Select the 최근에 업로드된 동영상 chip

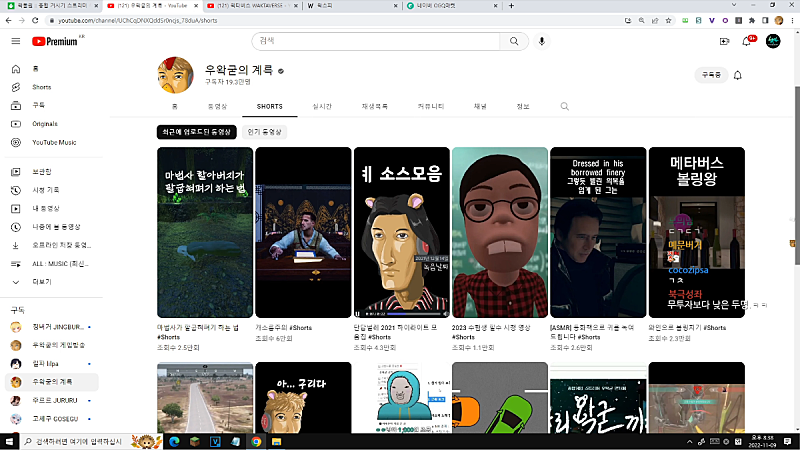coord(197,131)
